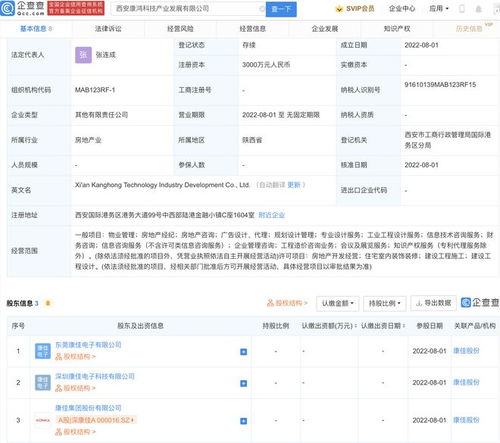Switch to the 知识产权 tab
500x443 pixels.
point(397,29)
